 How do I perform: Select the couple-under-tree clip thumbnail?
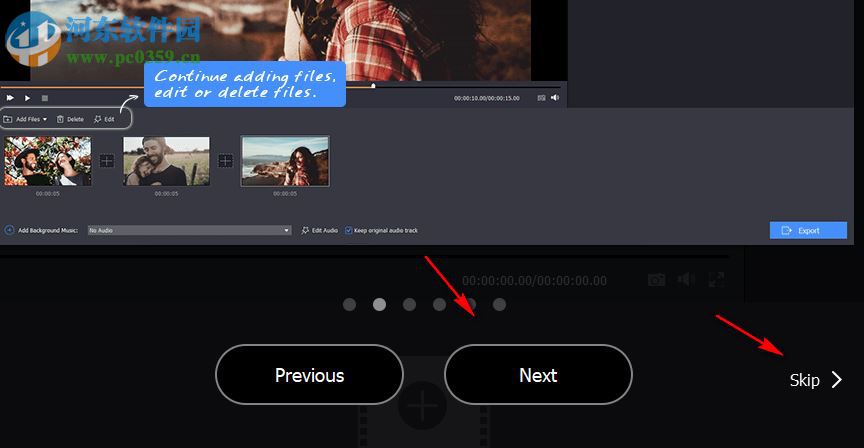[47, 161]
